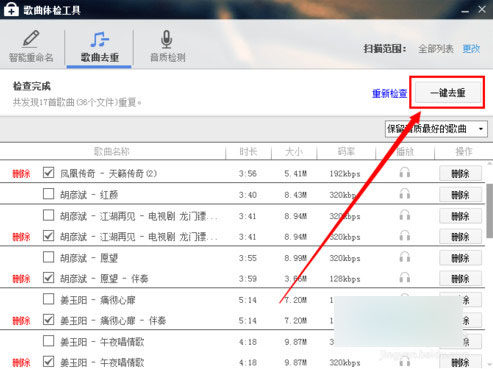
Task: Click the 重新检查 link
Action: coord(389,94)
